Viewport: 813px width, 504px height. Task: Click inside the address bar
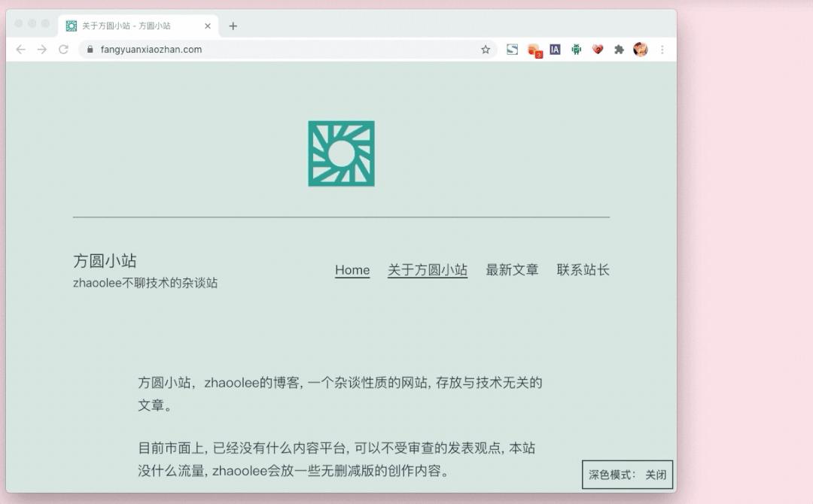tap(226, 49)
